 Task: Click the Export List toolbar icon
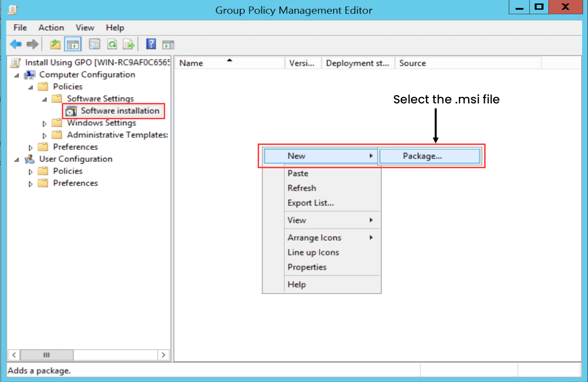(129, 45)
